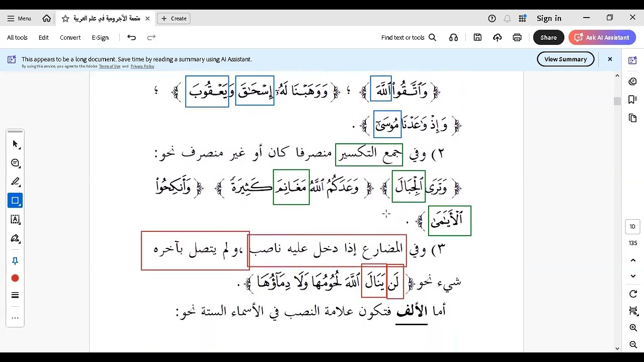Screen dimensions: 644x362
Task: Choose the Select arrow tool
Action: point(15,144)
